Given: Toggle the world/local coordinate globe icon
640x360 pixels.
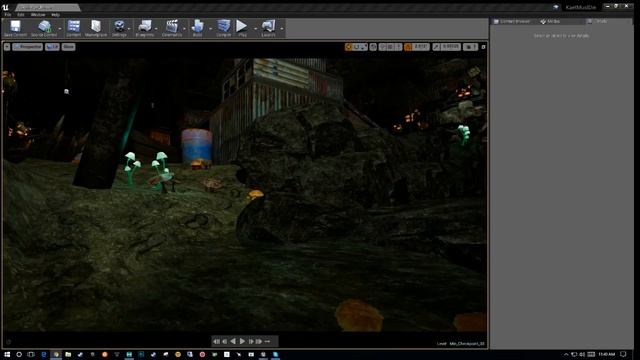Looking at the screenshot, I should tap(373, 47).
